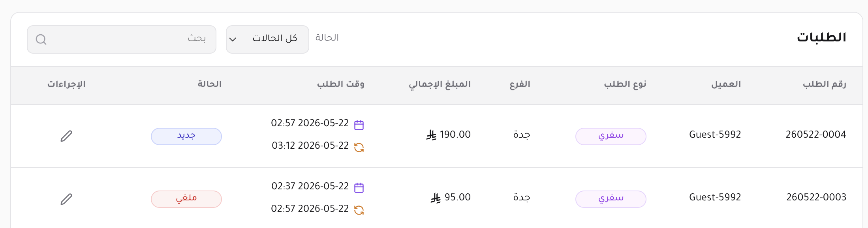Focus the بحث search input field

pyautogui.click(x=122, y=39)
